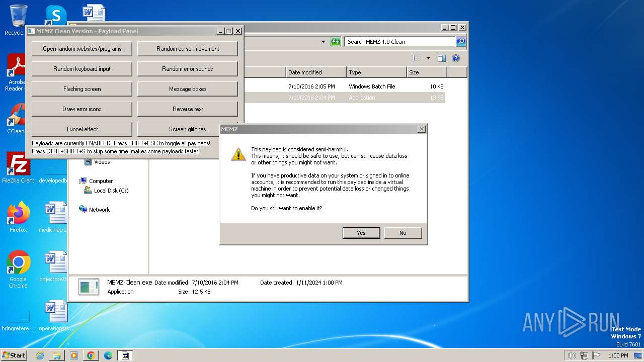Image resolution: width=644 pixels, height=362 pixels.
Task: Click the Explorer search magnifier icon
Action: pyautogui.click(x=460, y=42)
